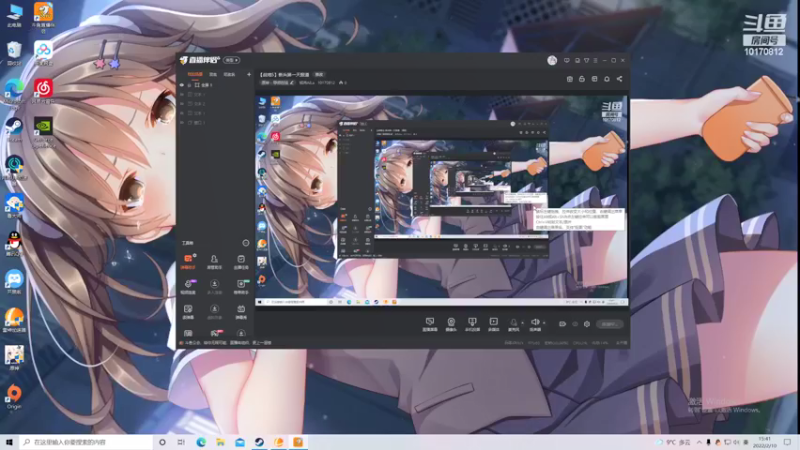The width and height of the screenshot is (800, 450).
Task: Select the QQ penguin desktop icon
Action: (x=14, y=244)
